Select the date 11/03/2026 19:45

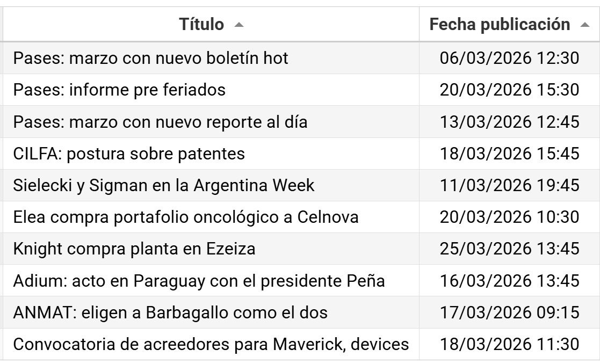(509, 186)
